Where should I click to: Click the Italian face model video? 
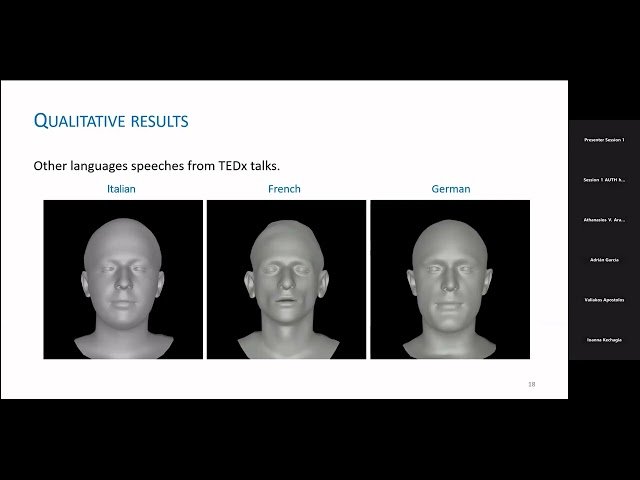coord(123,279)
